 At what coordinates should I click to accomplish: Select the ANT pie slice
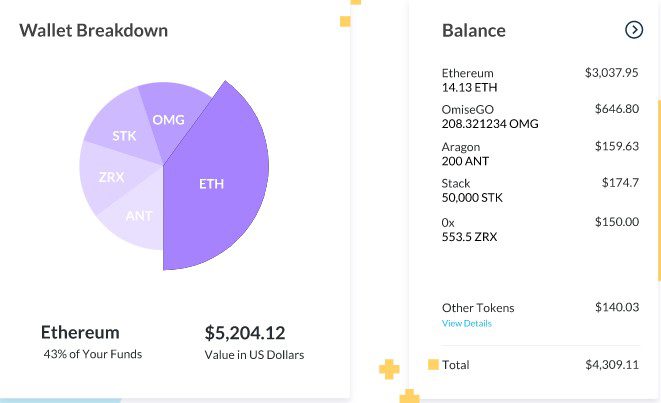[x=137, y=217]
